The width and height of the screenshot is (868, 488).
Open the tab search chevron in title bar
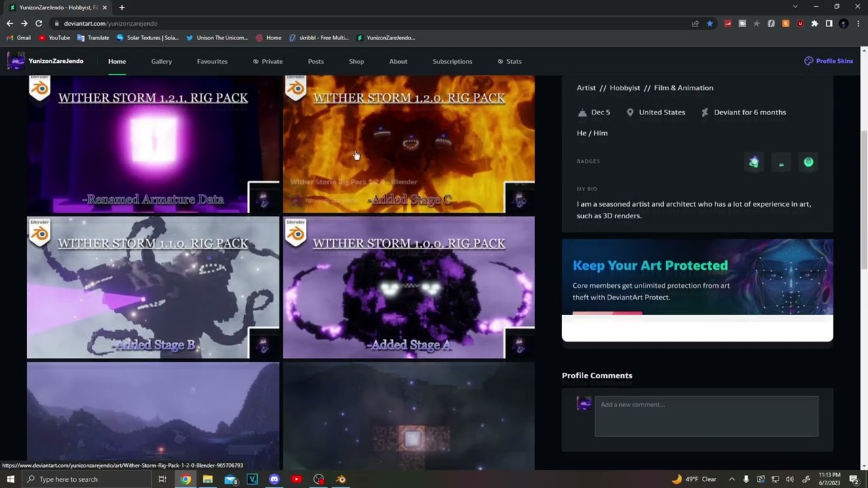coord(795,7)
